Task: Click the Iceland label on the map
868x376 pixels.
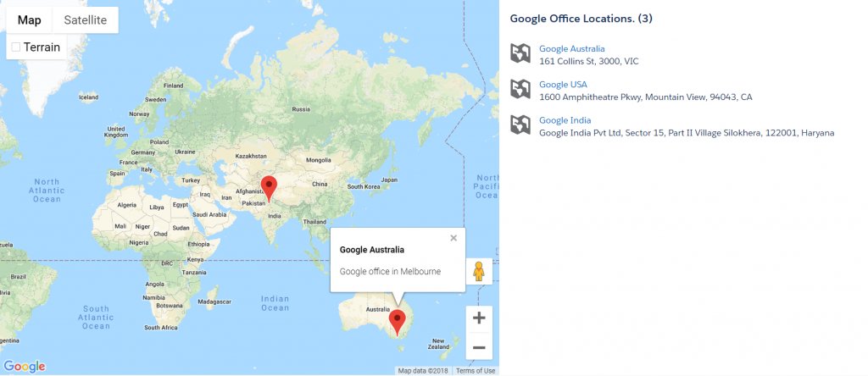Action: pos(88,97)
